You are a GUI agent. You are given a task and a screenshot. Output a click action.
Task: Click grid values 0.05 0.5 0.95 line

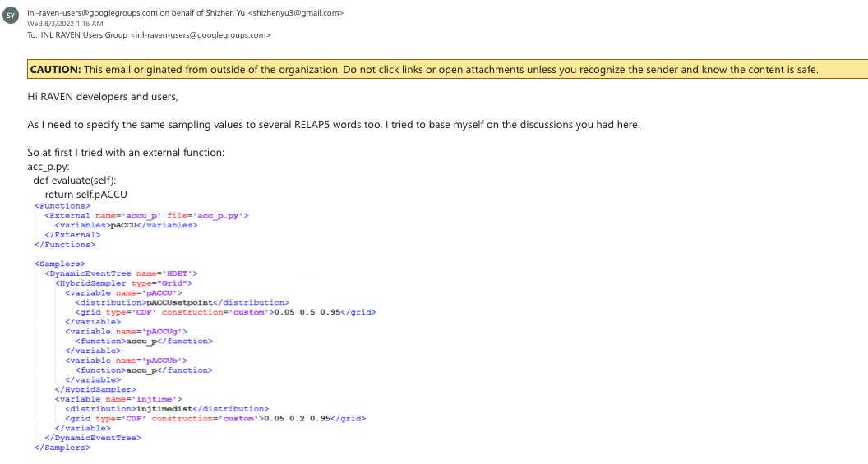tap(225, 312)
